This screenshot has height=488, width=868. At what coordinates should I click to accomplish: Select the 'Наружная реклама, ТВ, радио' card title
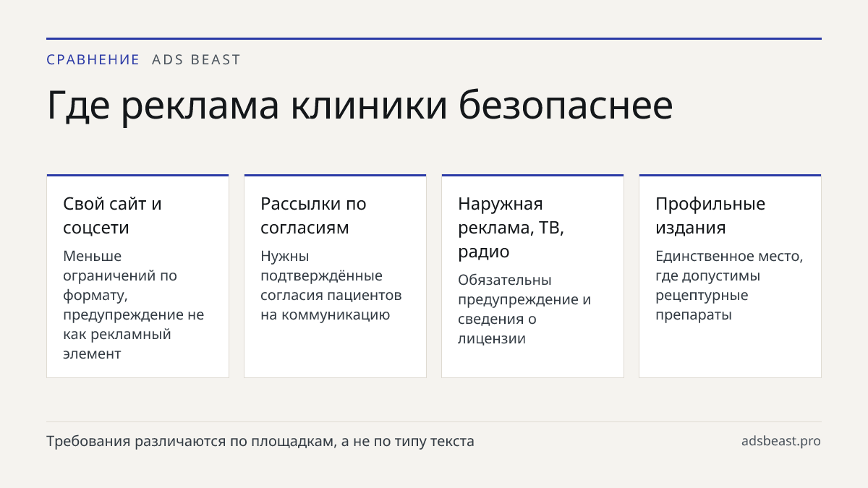coord(511,228)
